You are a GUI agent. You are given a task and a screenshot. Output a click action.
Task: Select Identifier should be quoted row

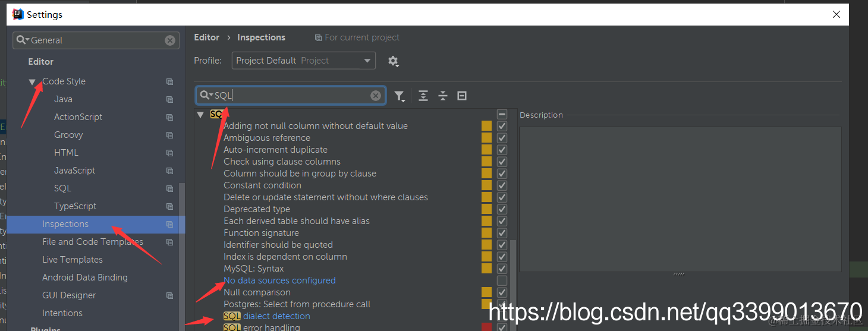coord(278,245)
